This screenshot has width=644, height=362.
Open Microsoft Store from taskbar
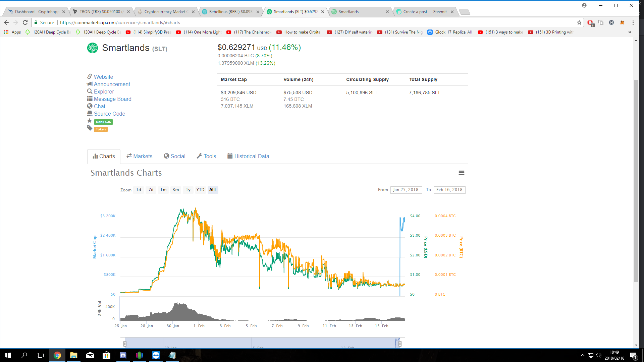107,355
